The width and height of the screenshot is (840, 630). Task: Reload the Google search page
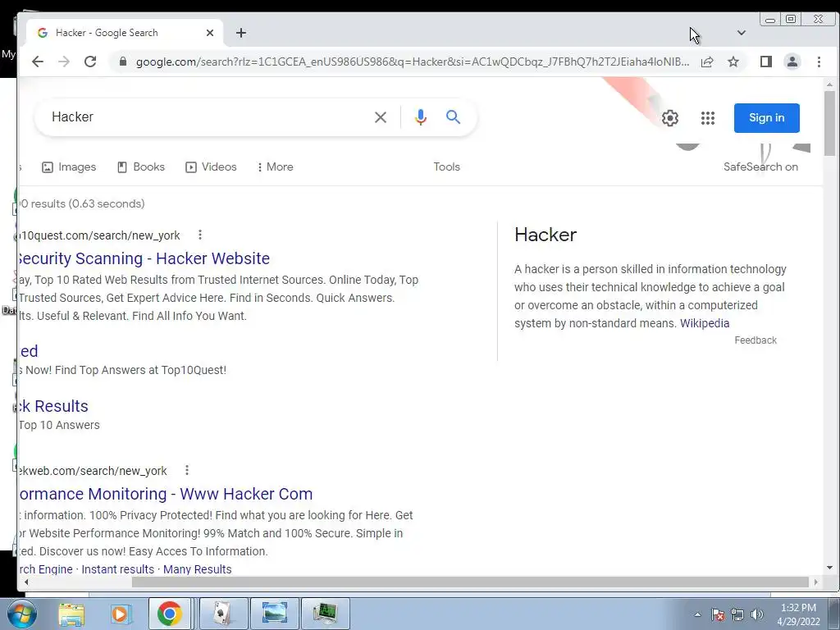click(x=90, y=62)
